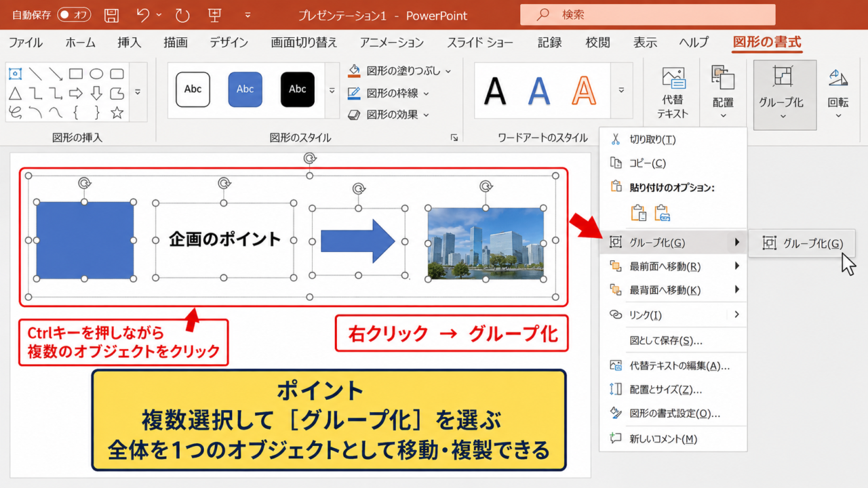Image resolution: width=868 pixels, height=488 pixels.
Task: Open the 回転 rotate dropdown
Action: point(838,94)
